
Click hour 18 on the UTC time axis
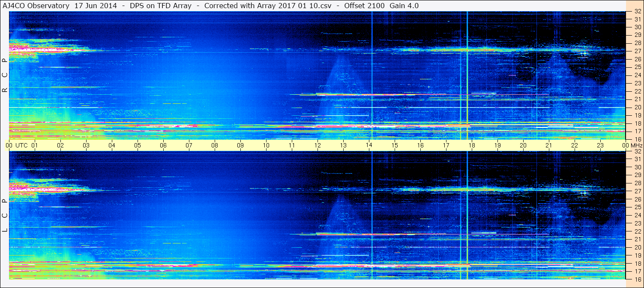tap(472, 145)
